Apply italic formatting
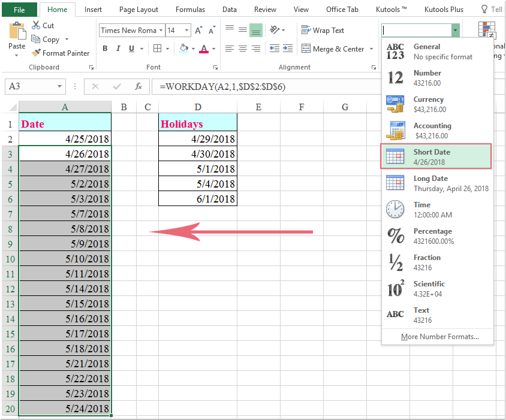The height and width of the screenshot is (420, 506). point(119,48)
